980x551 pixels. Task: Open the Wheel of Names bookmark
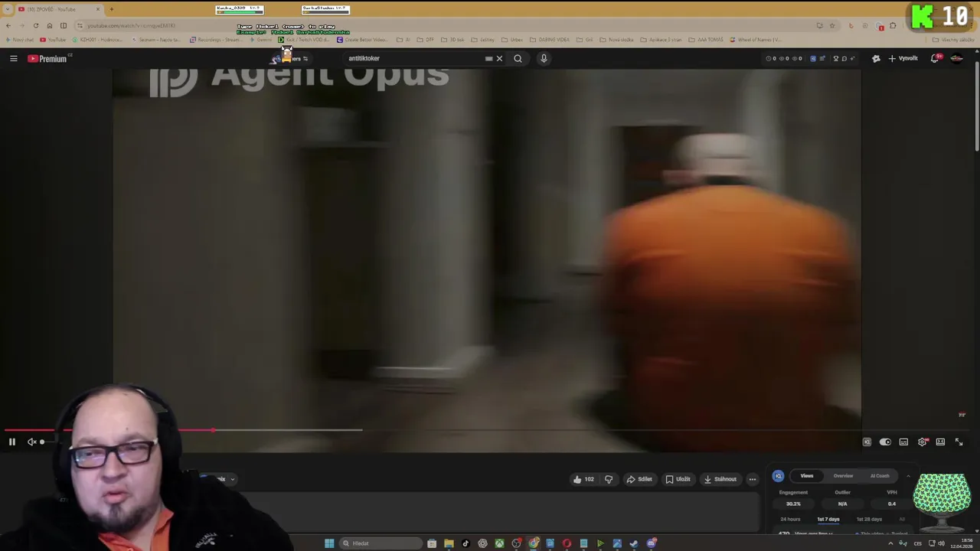coord(755,40)
